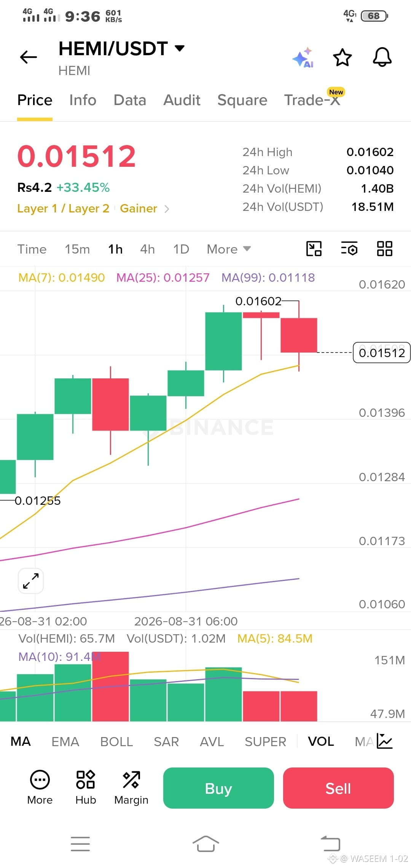
Task: Tap the Android home button
Action: pos(205,844)
